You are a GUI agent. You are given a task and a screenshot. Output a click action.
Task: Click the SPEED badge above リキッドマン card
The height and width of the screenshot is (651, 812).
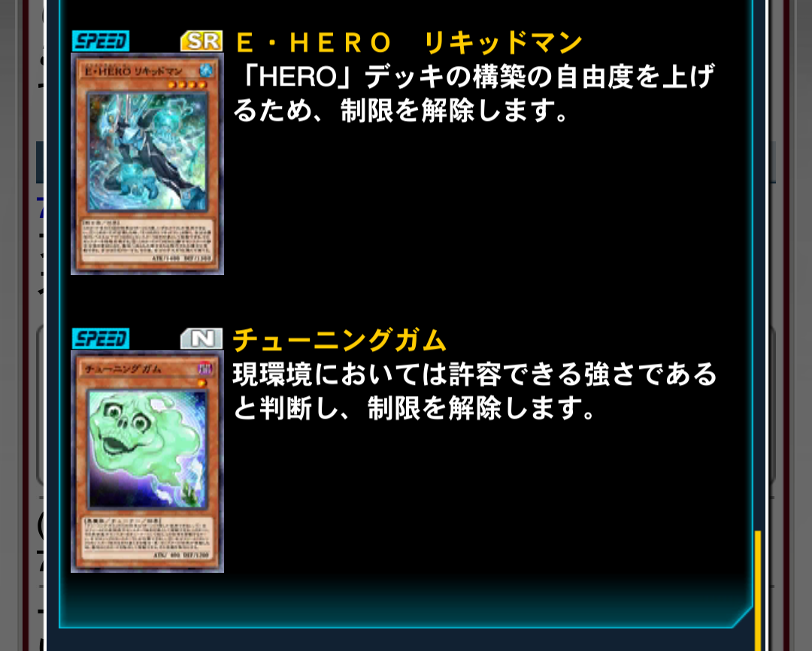101,41
